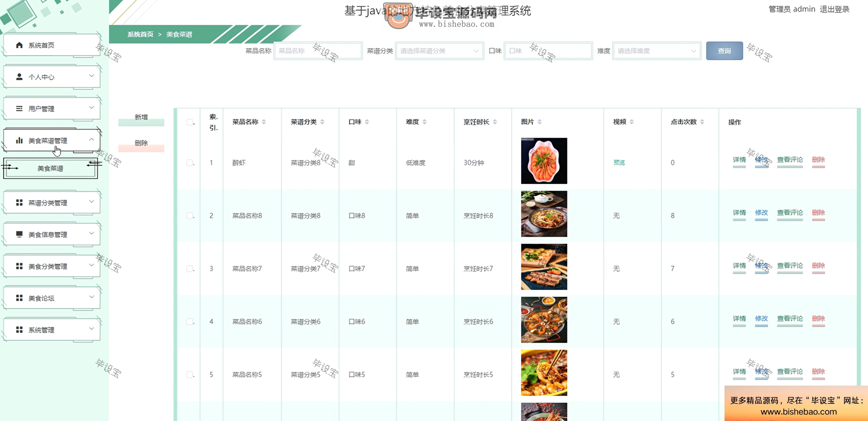Click 修改 for row 菜品名称8
Viewport: 868px width, 421px height.
(761, 213)
